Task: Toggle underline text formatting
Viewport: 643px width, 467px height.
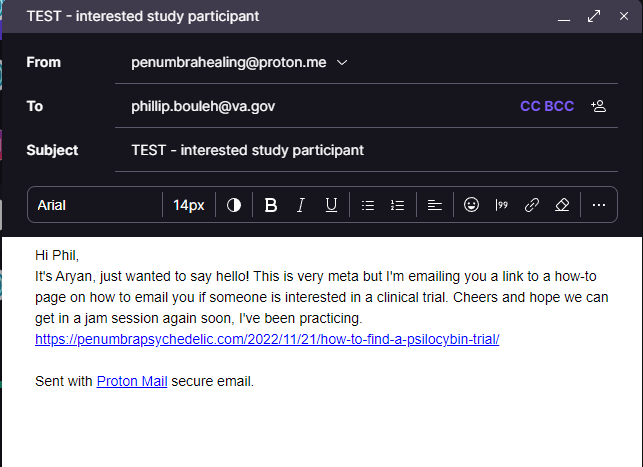Action: tap(331, 205)
